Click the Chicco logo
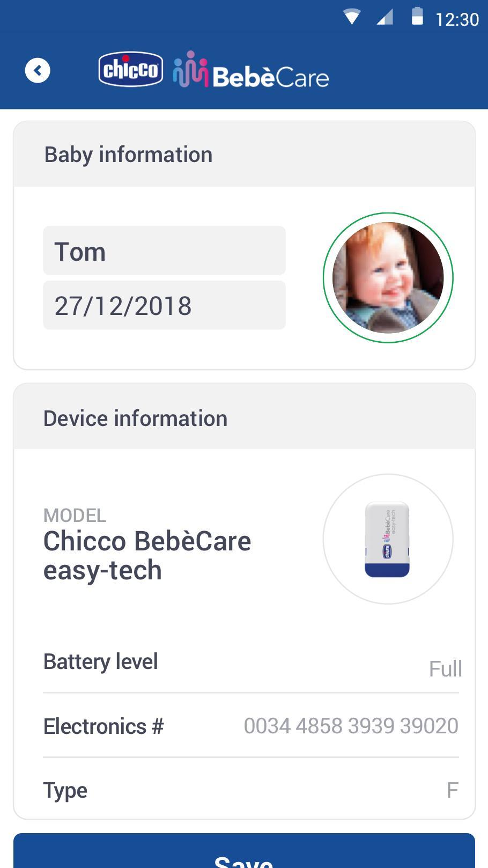488x868 pixels. [131, 69]
